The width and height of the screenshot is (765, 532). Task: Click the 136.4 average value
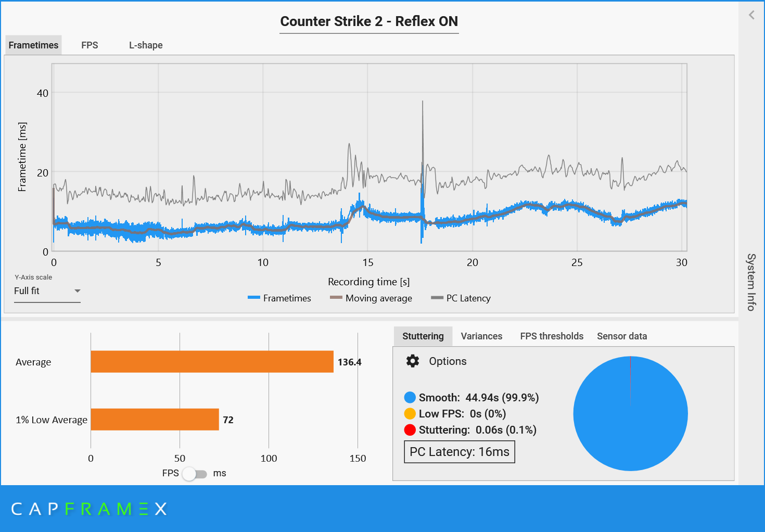click(350, 362)
